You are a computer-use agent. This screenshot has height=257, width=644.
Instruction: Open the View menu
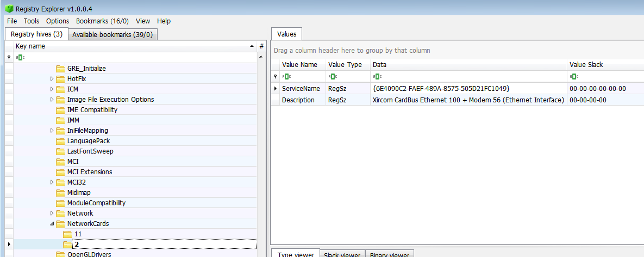click(x=143, y=21)
